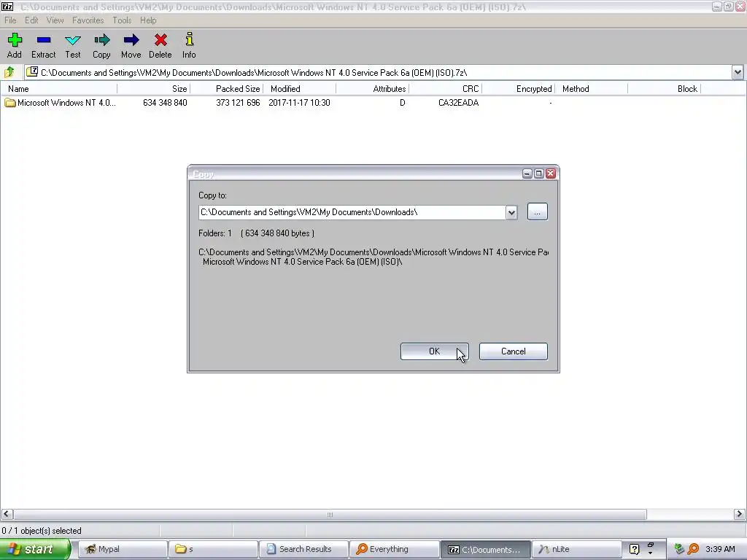Sort by the Block column header

(664, 88)
